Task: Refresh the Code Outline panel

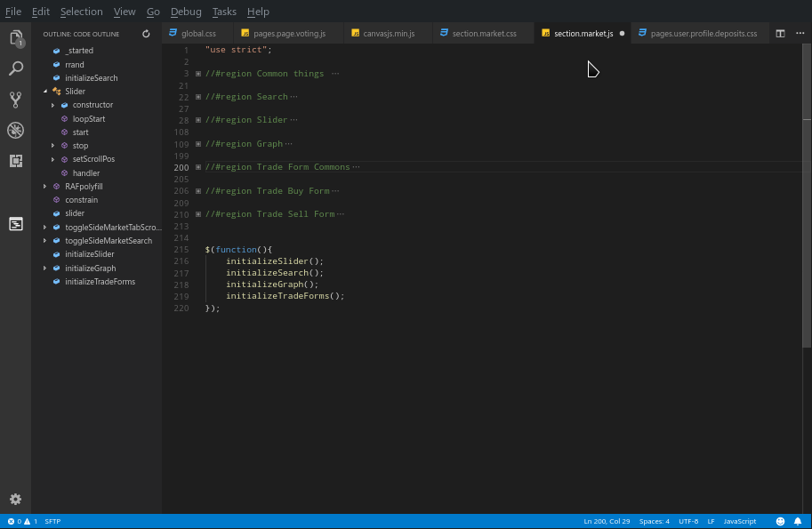Action: [x=146, y=33]
